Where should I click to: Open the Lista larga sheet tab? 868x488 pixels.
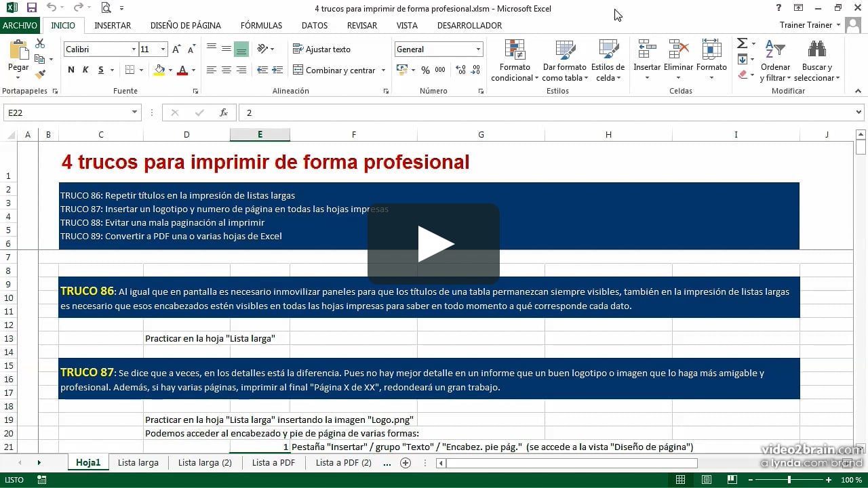click(x=138, y=463)
